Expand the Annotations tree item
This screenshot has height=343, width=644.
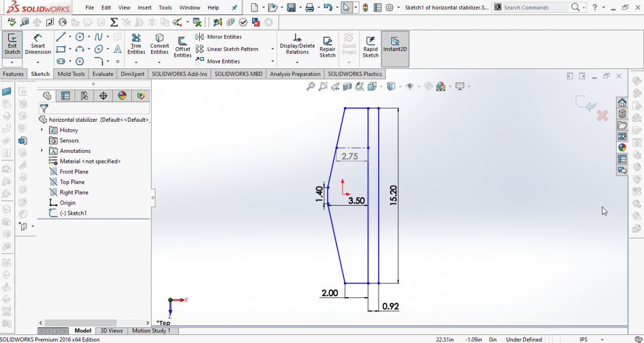[x=42, y=151]
